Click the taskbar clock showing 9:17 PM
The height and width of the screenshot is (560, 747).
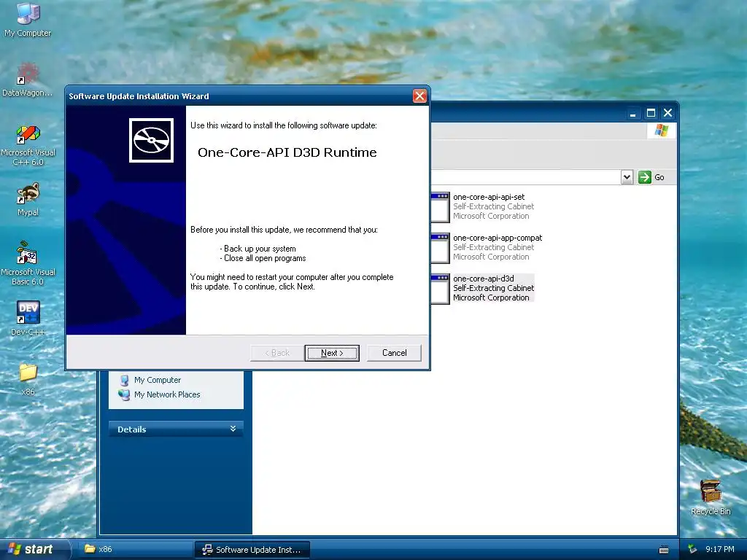coord(720,549)
